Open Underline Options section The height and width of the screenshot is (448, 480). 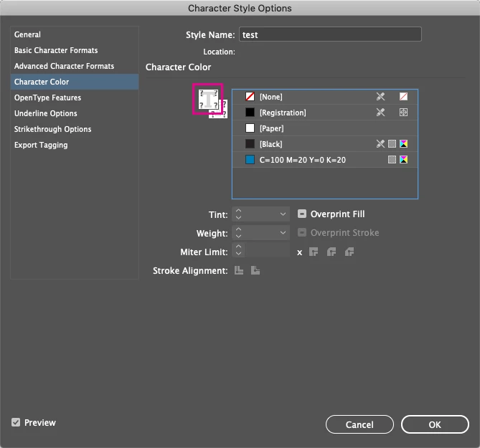click(x=75, y=113)
